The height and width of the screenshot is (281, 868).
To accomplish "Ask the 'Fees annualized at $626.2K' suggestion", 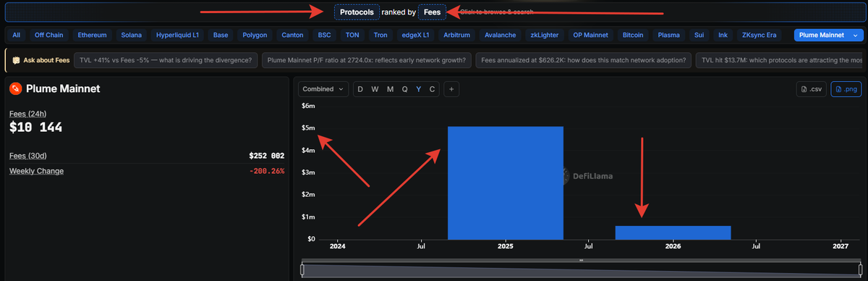I will 584,60.
